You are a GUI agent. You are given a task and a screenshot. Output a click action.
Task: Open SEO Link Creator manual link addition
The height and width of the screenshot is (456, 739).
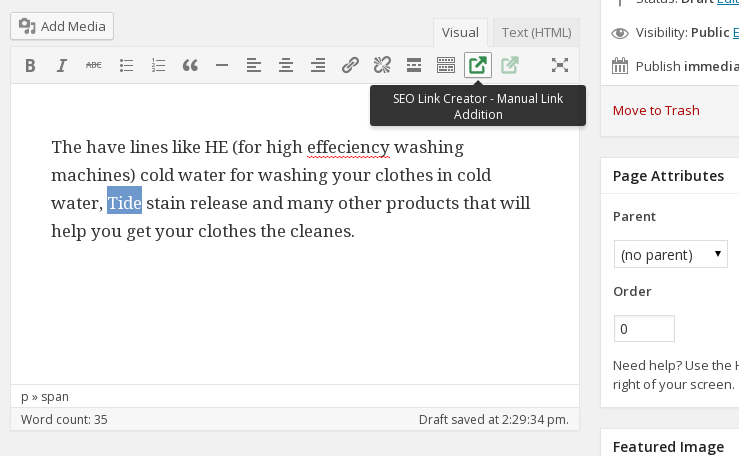point(478,65)
